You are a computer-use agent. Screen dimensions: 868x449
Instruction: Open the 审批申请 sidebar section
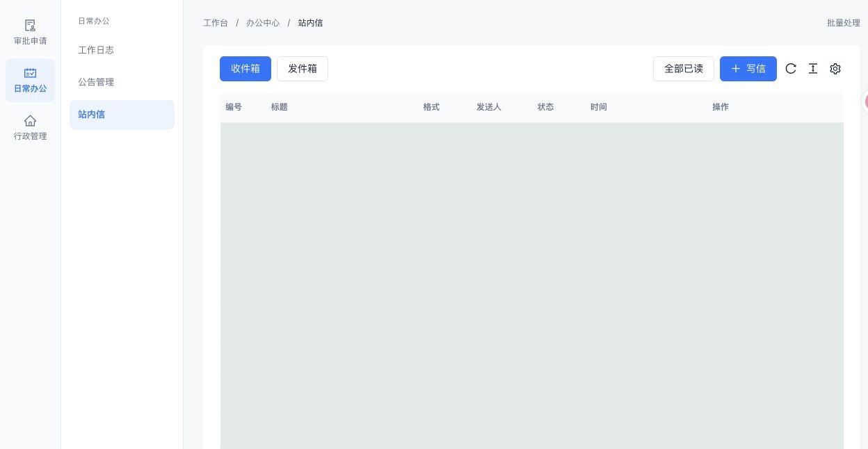[30, 33]
